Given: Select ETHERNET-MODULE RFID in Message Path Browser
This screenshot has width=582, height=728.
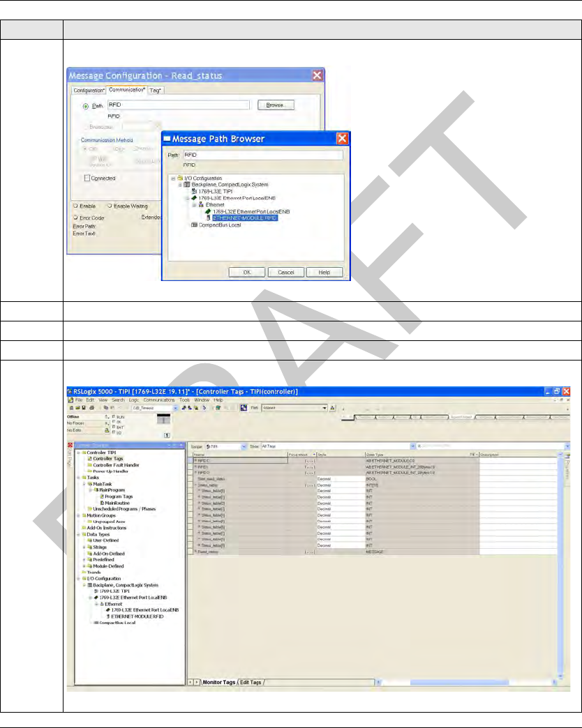Looking at the screenshot, I should click(x=245, y=218).
